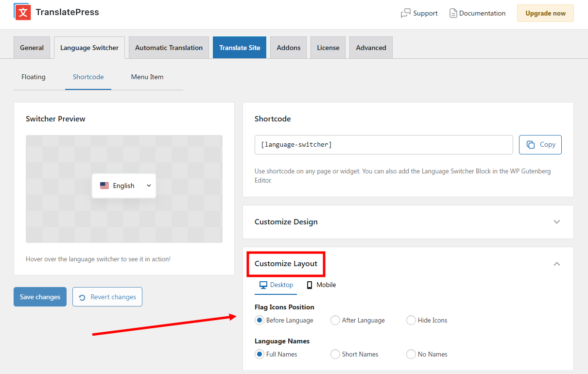The image size is (588, 374).
Task: Click the revert arrow icon
Action: click(82, 297)
